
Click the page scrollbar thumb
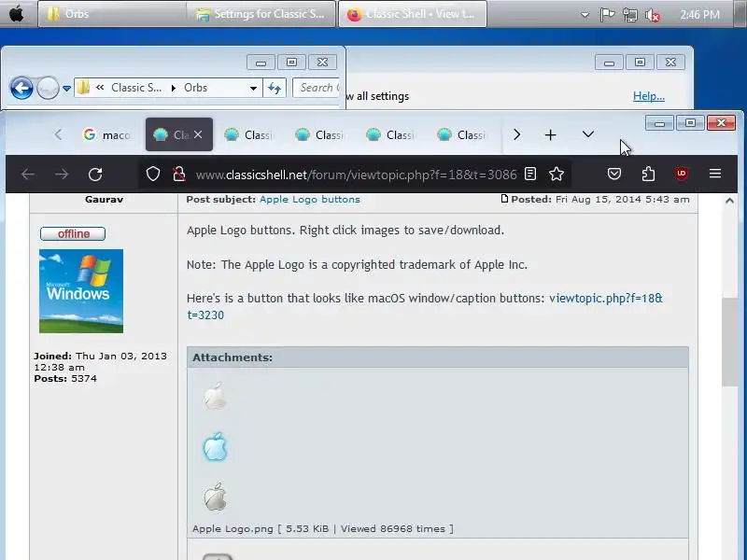coord(729,342)
